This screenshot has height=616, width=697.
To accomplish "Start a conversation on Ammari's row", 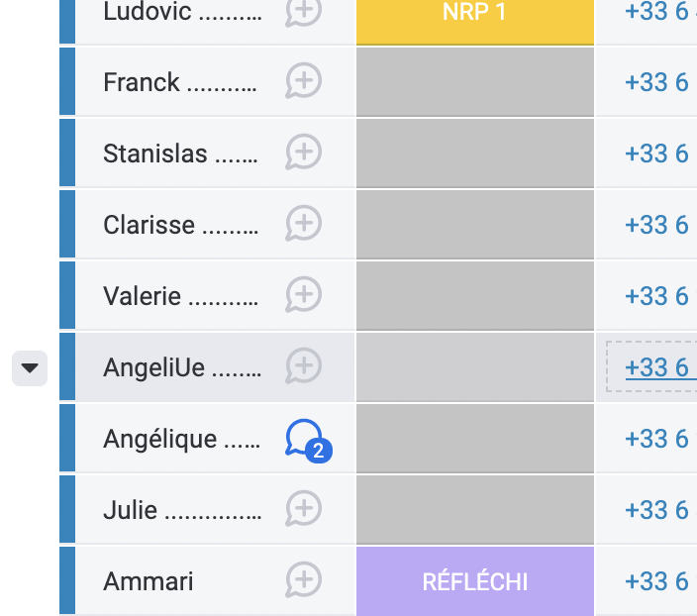I will click(x=304, y=581).
